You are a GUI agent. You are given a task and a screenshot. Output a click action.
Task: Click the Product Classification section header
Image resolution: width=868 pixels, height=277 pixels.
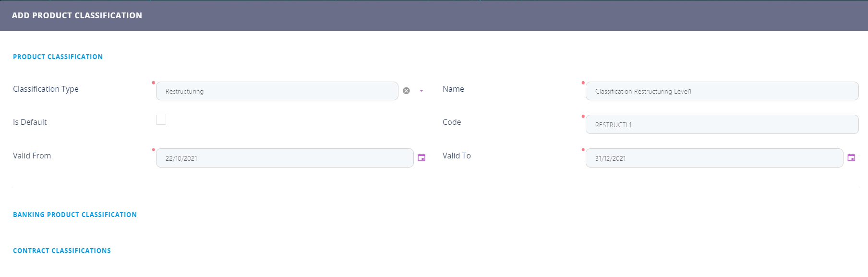pos(58,57)
